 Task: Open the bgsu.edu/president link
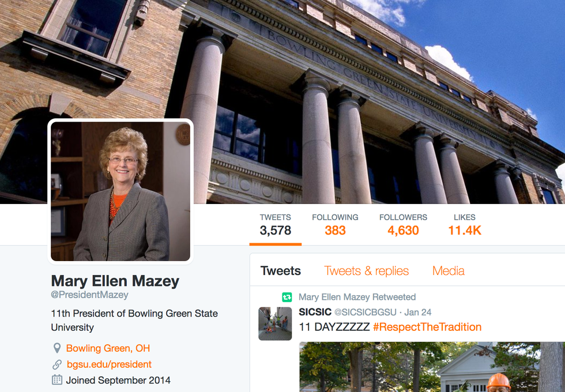109,364
